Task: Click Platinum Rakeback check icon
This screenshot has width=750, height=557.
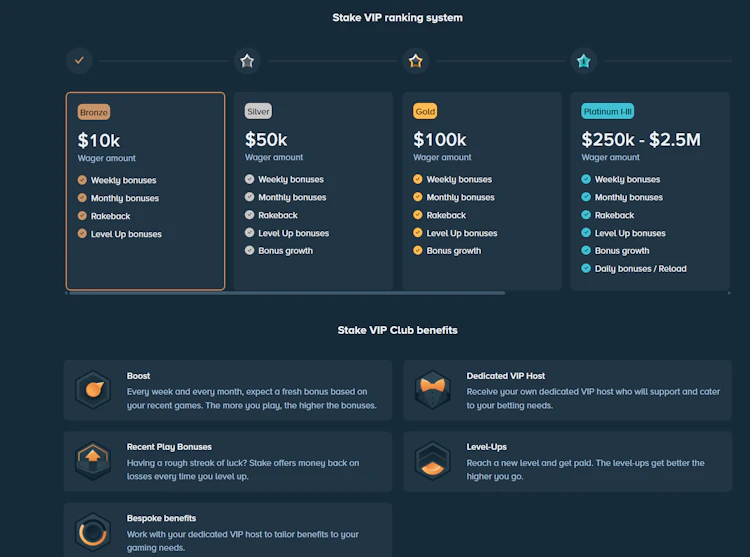Action: 586,215
